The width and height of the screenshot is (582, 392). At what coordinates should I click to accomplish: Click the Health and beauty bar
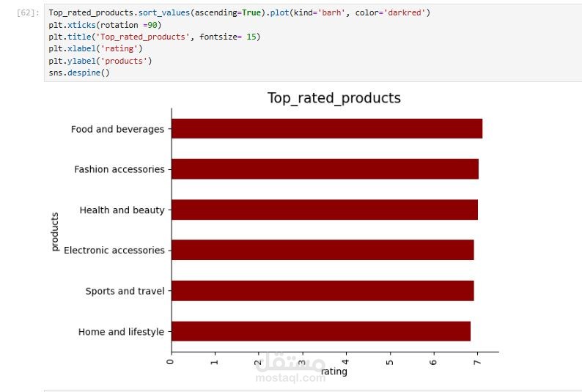click(325, 210)
